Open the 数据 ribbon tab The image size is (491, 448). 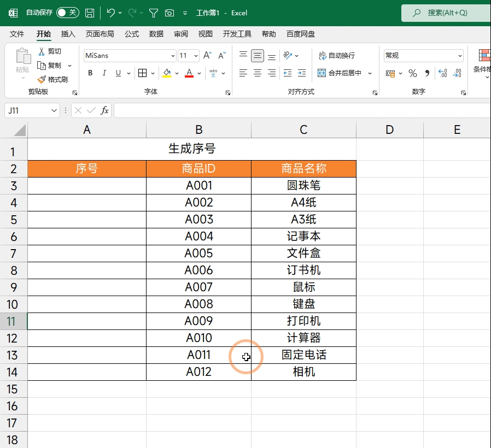[156, 34]
